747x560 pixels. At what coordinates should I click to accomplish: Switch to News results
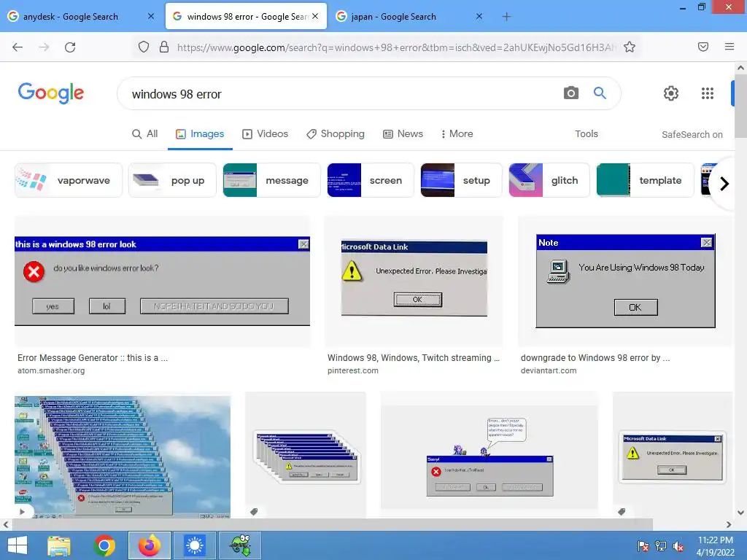click(403, 134)
